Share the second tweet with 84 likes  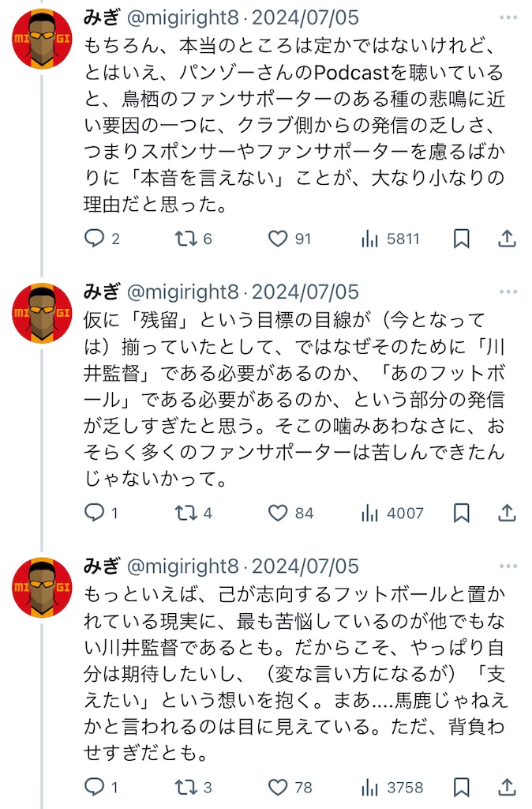(x=508, y=513)
